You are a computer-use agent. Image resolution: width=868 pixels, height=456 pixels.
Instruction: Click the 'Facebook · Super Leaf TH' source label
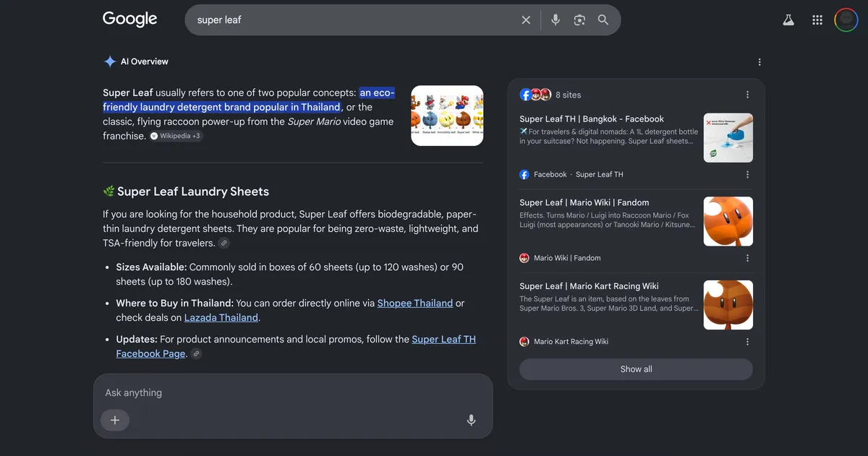tap(579, 174)
